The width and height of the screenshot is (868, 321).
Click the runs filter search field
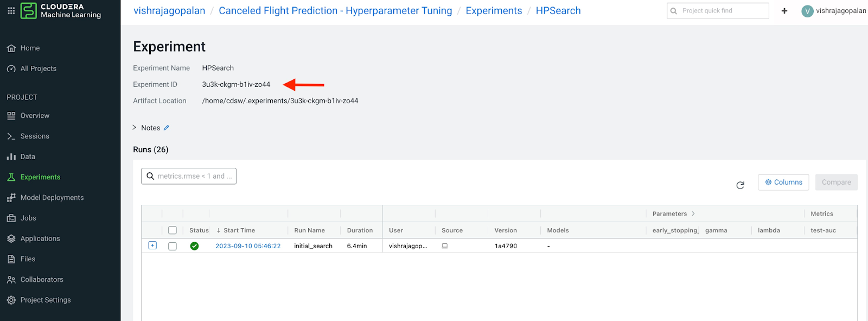194,176
